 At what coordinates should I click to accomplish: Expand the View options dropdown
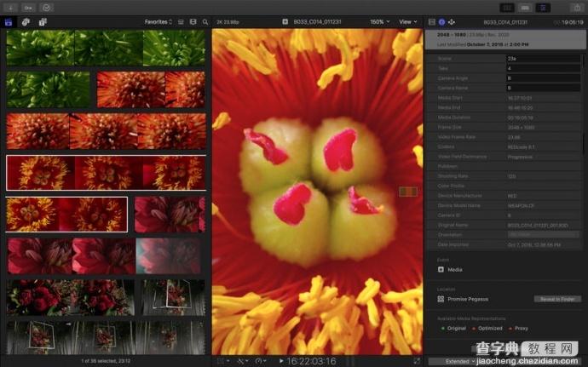[409, 21]
